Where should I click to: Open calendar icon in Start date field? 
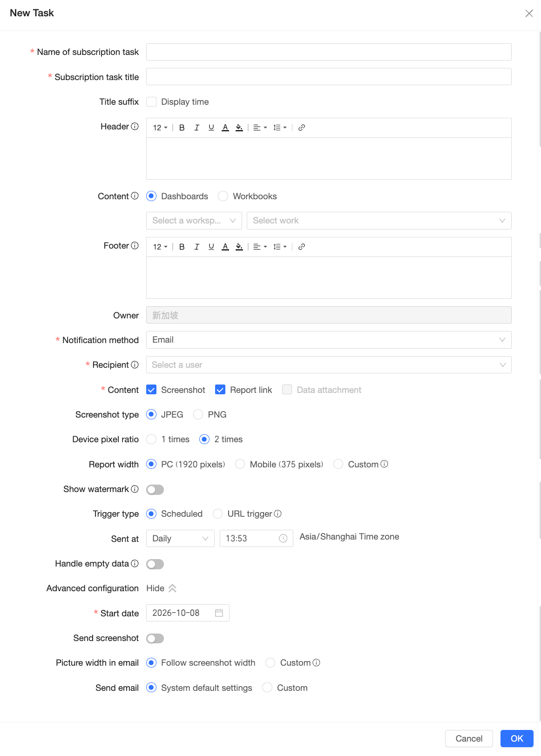pyautogui.click(x=219, y=613)
